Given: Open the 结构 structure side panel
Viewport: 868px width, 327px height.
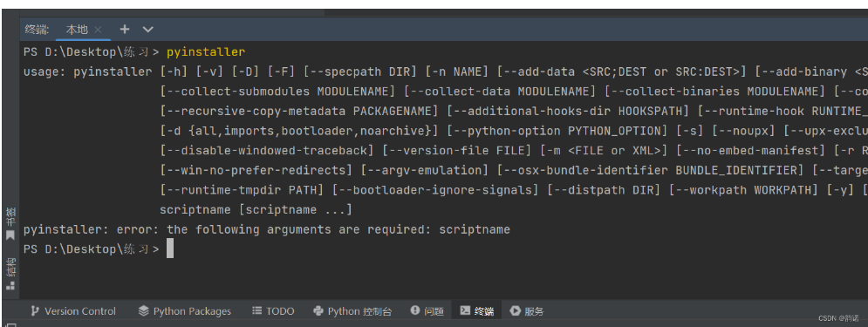Looking at the screenshot, I should pyautogui.click(x=10, y=274).
